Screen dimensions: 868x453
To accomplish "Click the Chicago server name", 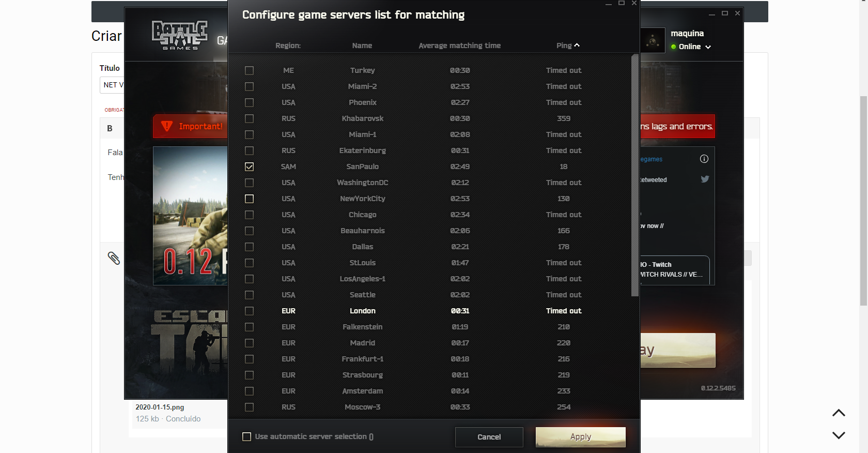I will click(362, 215).
